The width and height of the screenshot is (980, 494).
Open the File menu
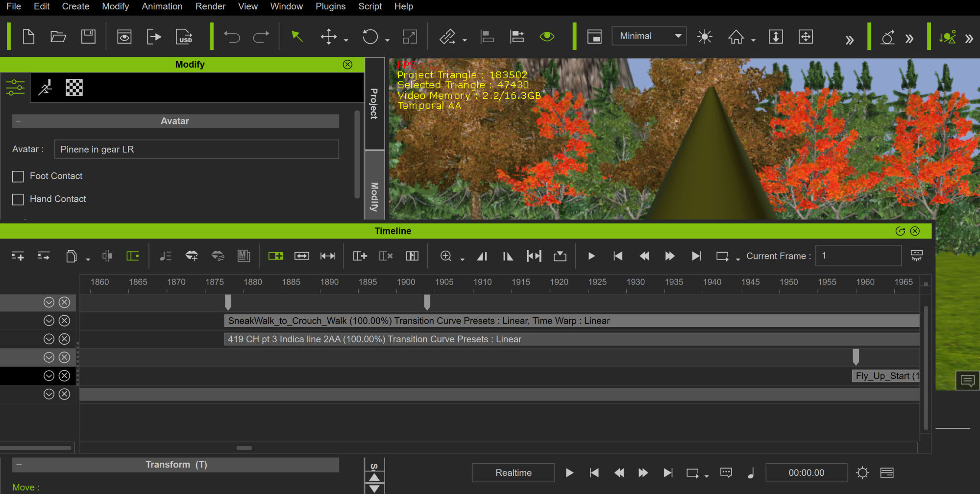tap(14, 6)
